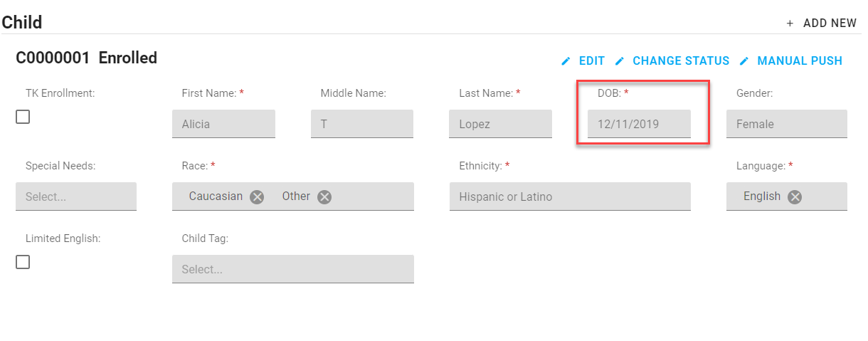
Task: Toggle the TK Enrollment checkbox
Action: [23, 117]
